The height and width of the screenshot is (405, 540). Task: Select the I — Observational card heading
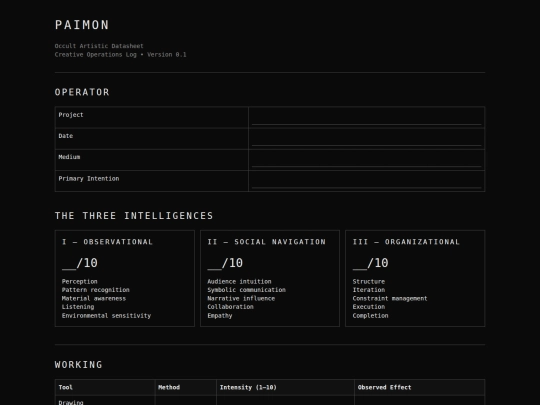[x=107, y=242]
